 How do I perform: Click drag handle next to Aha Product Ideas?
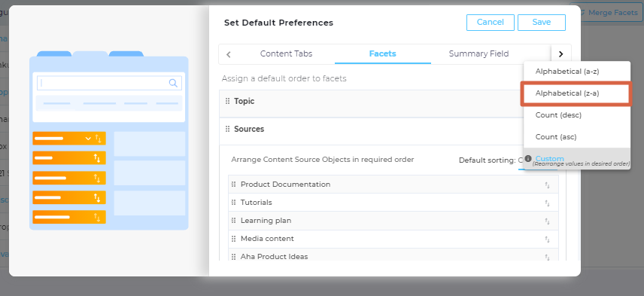234,257
